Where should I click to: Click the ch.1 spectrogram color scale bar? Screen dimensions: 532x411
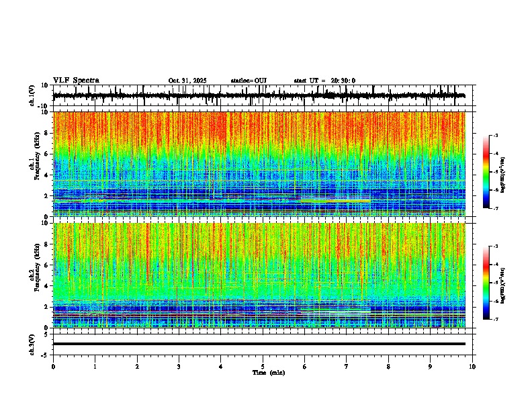(x=486, y=172)
